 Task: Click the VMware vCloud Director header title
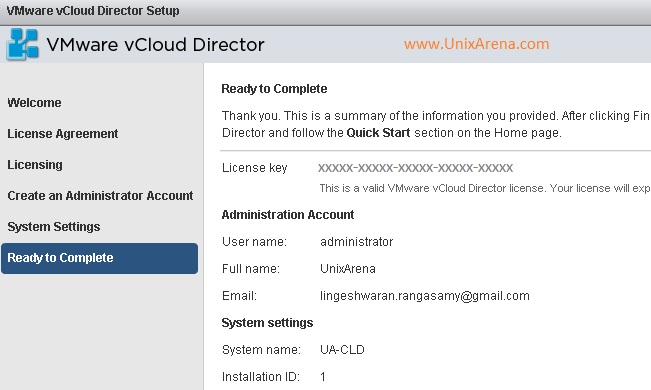(x=155, y=44)
